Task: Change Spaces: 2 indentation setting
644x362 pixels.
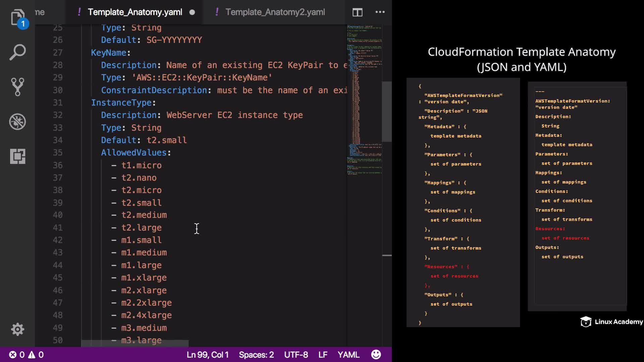Action: (x=256, y=355)
